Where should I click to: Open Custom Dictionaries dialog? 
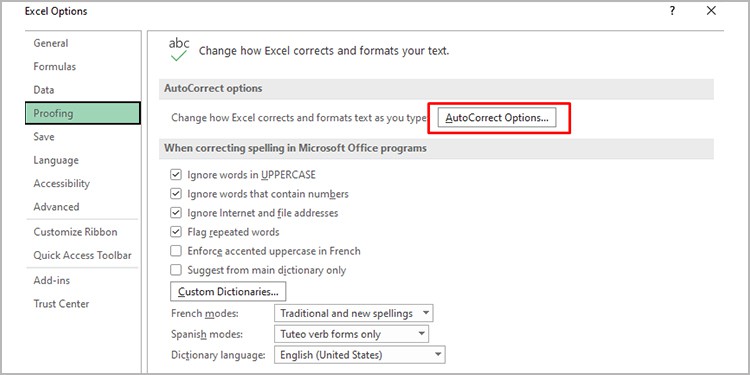[x=228, y=291]
